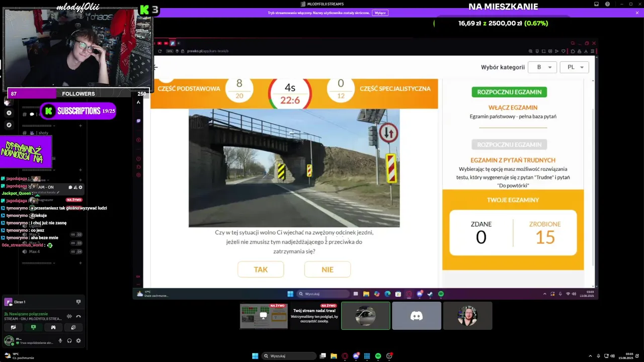644x362 pixels.
Task: Open Discord on the bottom desktop taskbar
Action: pos(356,356)
